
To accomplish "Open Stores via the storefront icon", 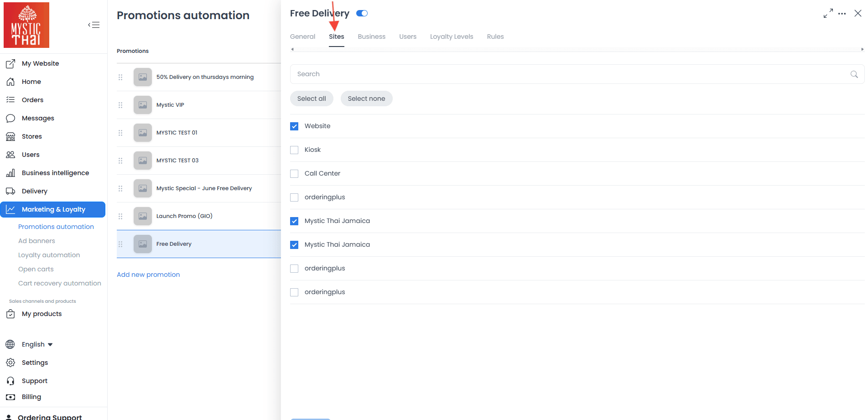I will (10, 136).
